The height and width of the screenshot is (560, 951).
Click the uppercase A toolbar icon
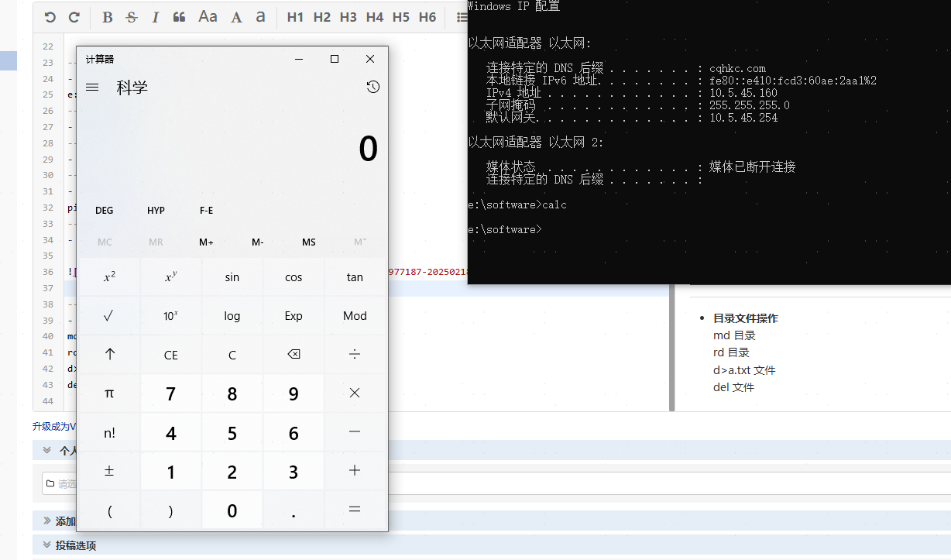point(237,17)
